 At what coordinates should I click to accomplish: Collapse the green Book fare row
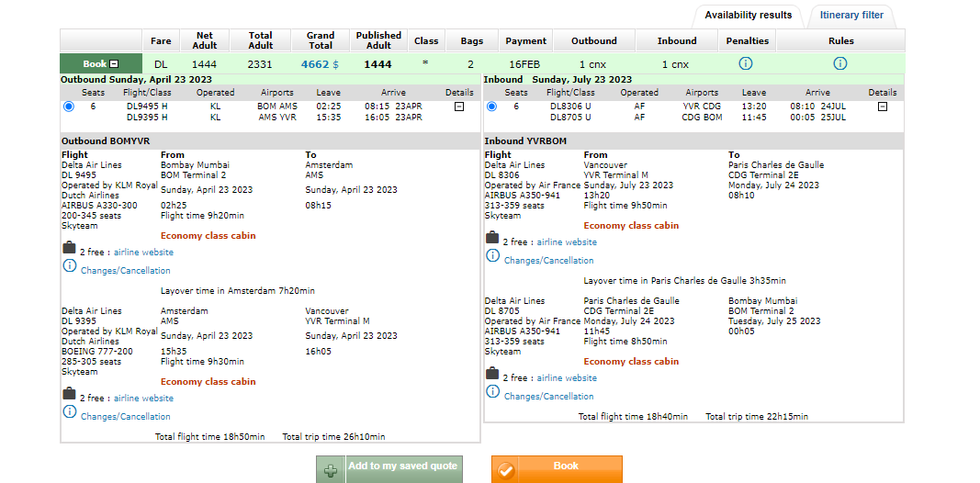click(x=114, y=64)
